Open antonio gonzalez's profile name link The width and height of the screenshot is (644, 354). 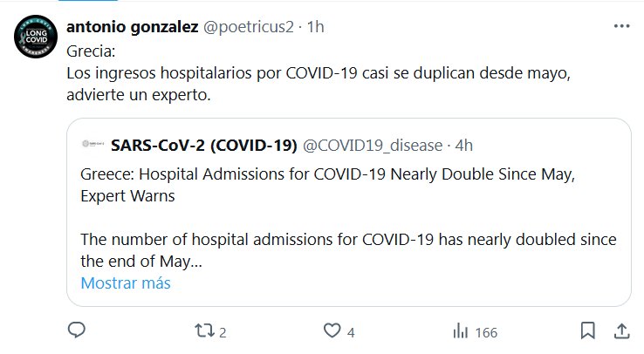coord(132,27)
